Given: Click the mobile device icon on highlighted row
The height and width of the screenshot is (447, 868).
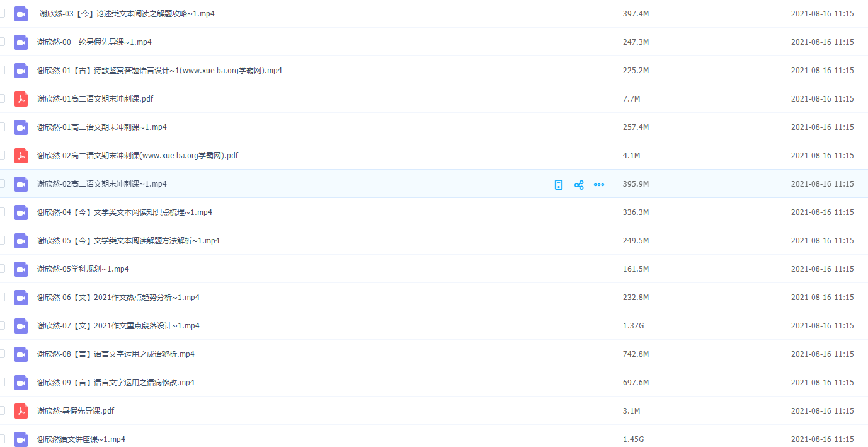Looking at the screenshot, I should click(x=558, y=185).
